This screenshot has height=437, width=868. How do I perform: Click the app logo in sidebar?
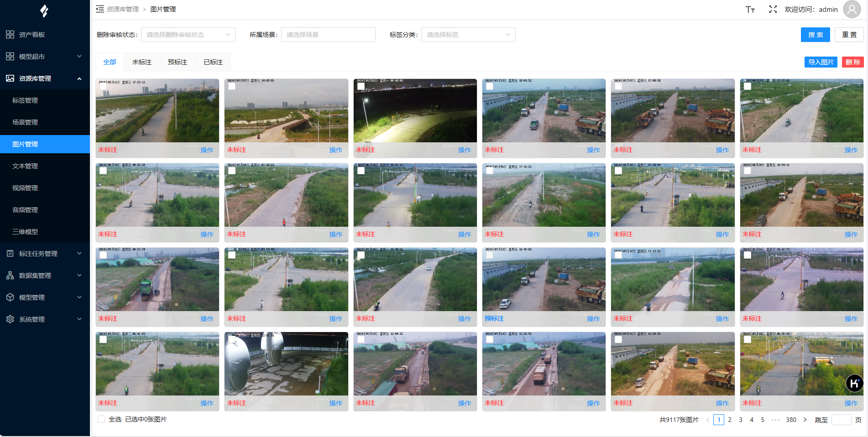(x=44, y=11)
